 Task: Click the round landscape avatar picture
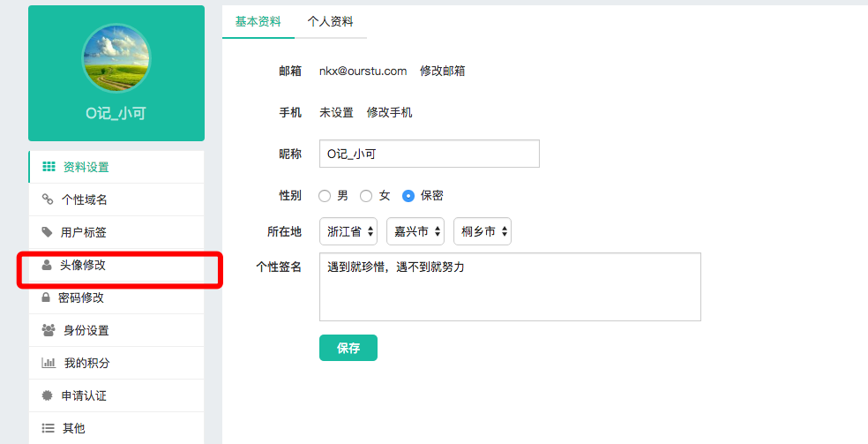[116, 57]
